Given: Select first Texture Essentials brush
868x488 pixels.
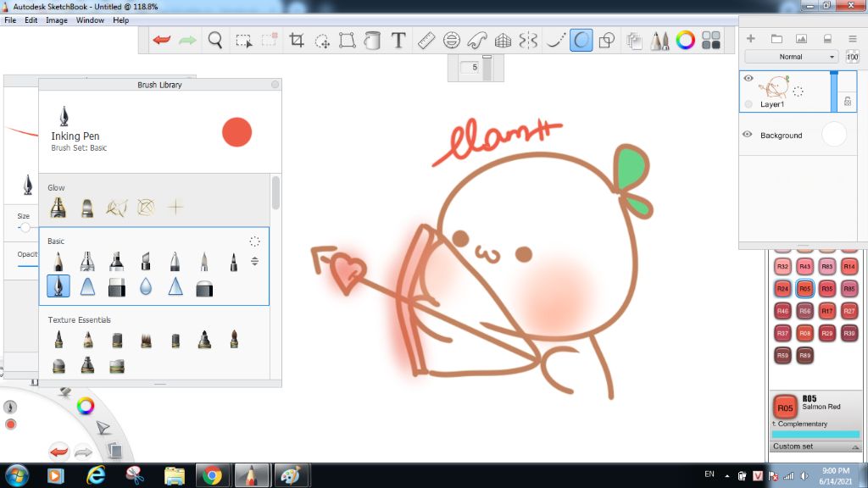Looking at the screenshot, I should point(58,339).
